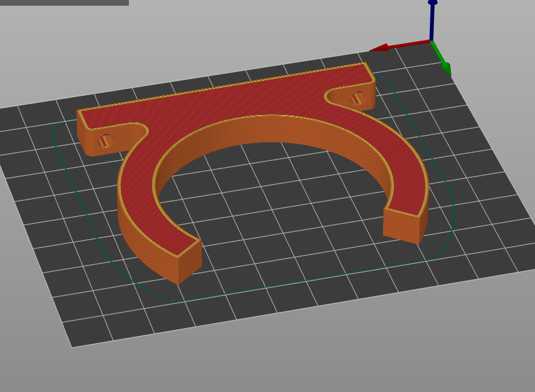The width and height of the screenshot is (535, 392).
Task: Click the blue Z-axis arrow
Action: 432,17
